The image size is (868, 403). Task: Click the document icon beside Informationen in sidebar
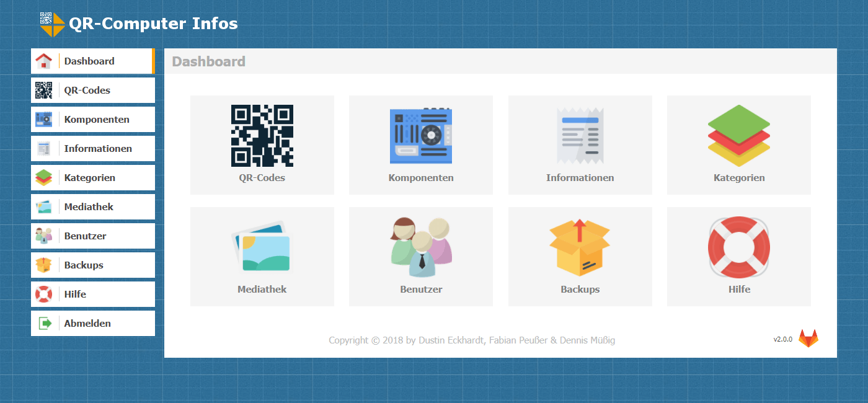pos(43,149)
